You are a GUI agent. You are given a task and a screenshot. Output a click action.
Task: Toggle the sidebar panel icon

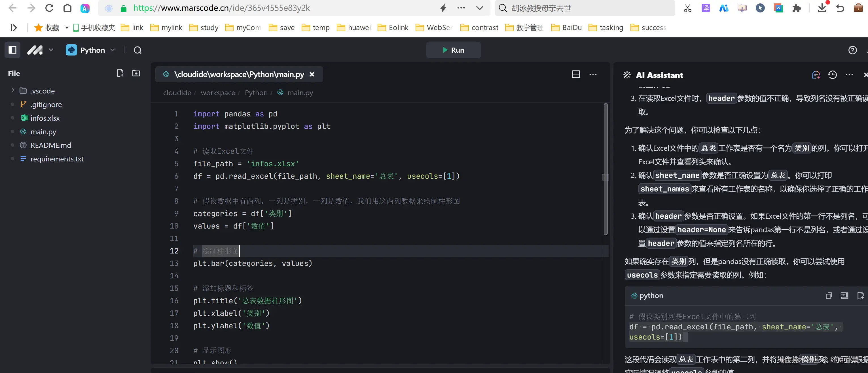12,50
